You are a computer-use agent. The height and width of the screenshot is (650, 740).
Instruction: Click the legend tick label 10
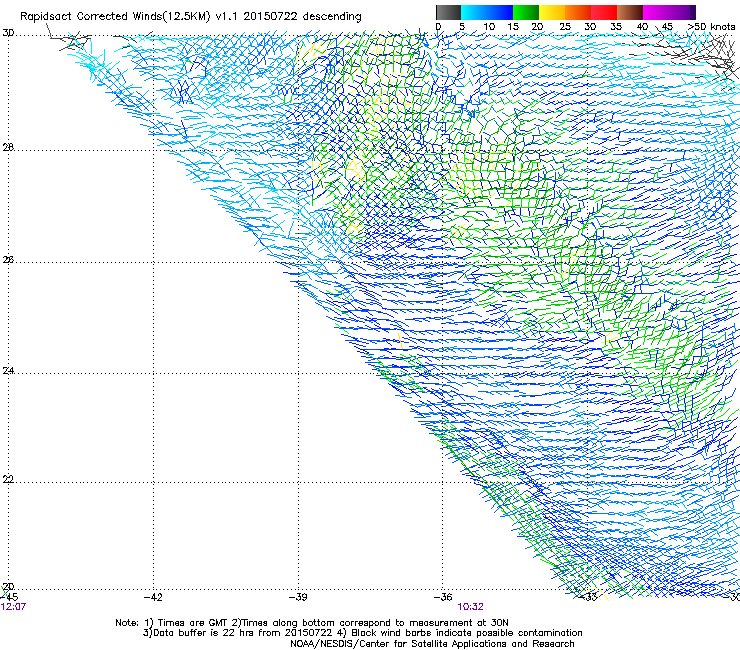click(489, 27)
